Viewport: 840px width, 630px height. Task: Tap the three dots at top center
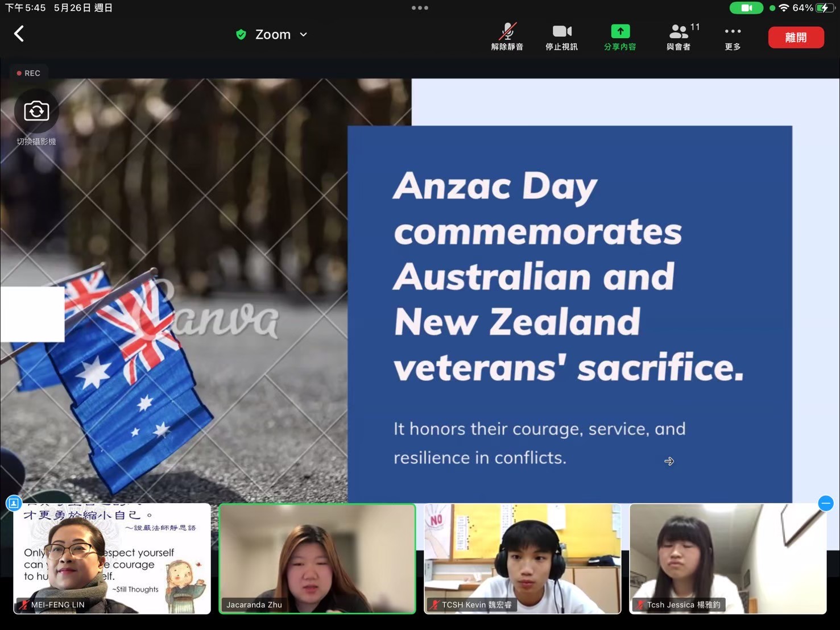pyautogui.click(x=420, y=8)
